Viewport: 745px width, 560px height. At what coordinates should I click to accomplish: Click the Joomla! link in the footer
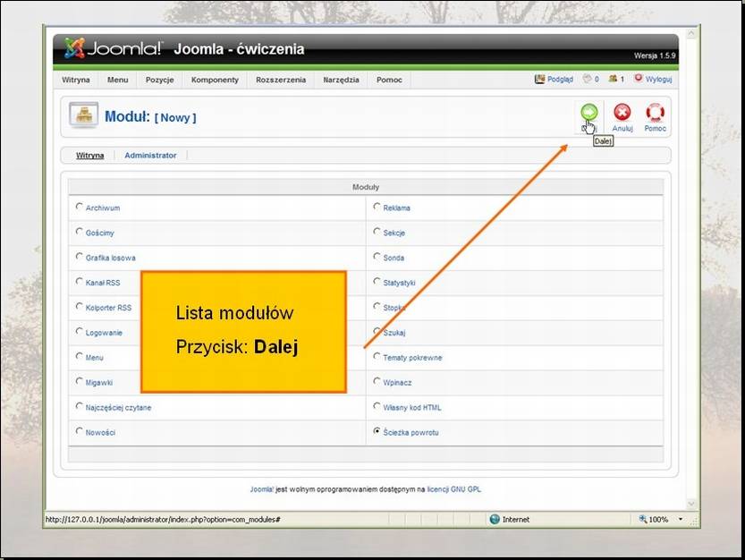point(262,489)
